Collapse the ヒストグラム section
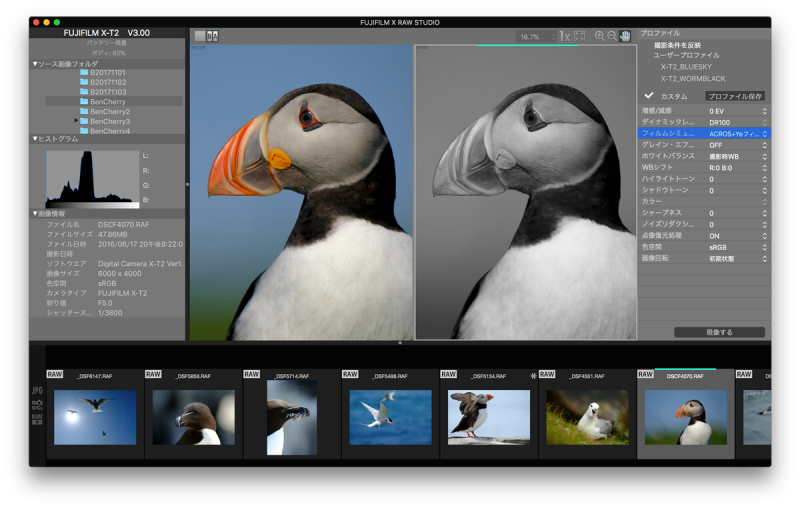Viewport: 800px width, 508px height. [33, 139]
